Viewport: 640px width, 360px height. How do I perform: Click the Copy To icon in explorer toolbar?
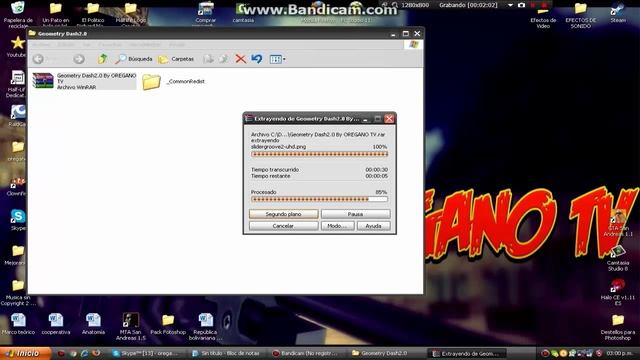[x=223, y=59]
